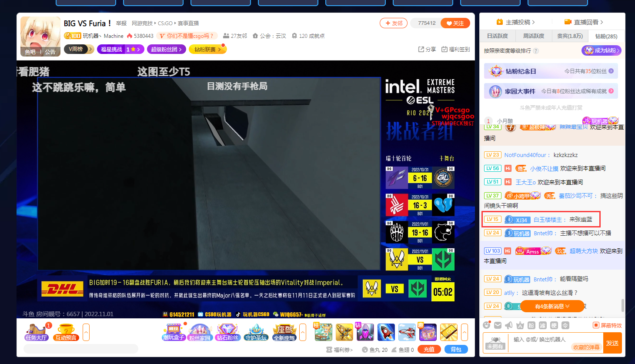This screenshot has width=635, height=364.
Task: Switch to the 周活跃度 tab
Action: (534, 36)
